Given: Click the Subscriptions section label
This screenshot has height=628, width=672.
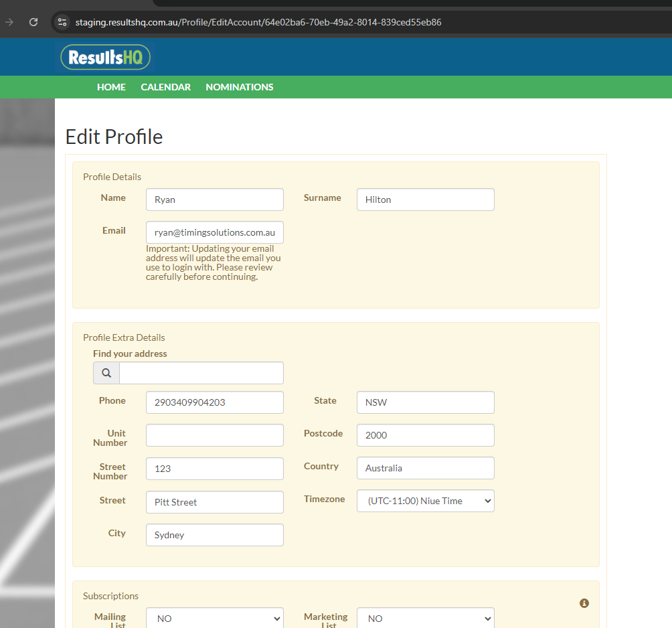Looking at the screenshot, I should coord(110,596).
